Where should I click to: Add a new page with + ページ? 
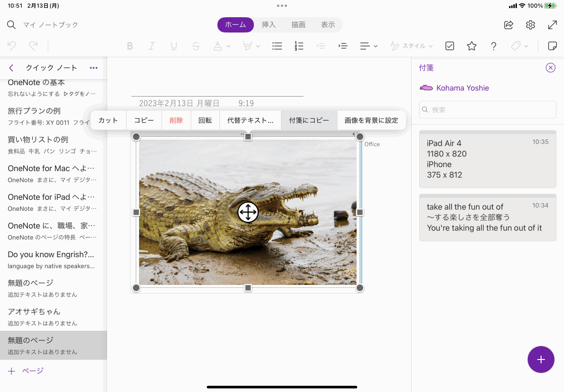click(x=25, y=371)
